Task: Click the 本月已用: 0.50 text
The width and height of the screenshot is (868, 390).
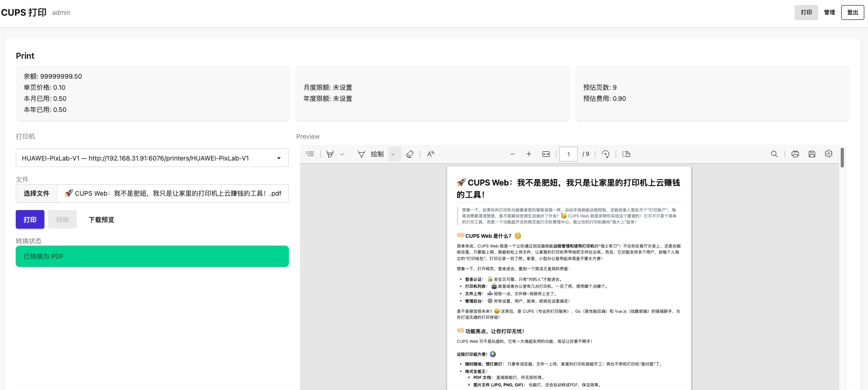Action: (45, 99)
